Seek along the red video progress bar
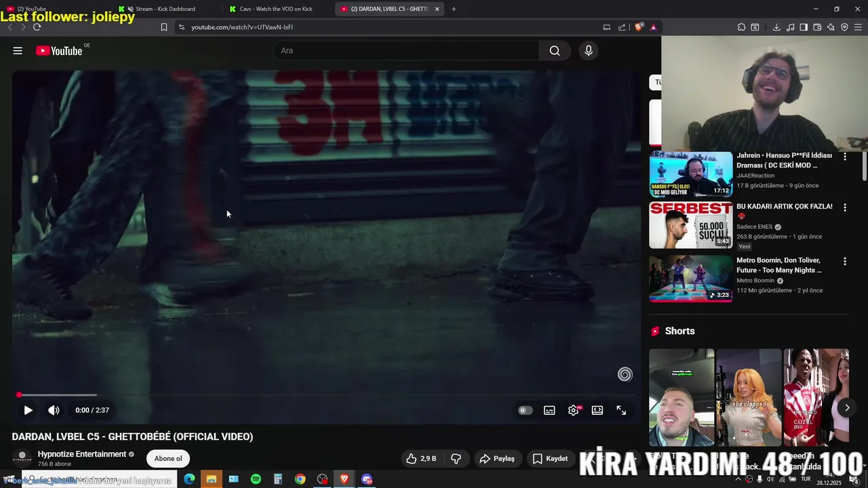The height and width of the screenshot is (488, 868). 325,394
